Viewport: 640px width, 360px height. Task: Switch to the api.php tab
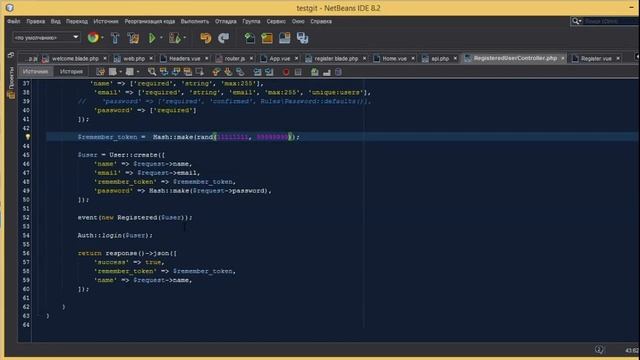pyautogui.click(x=440, y=59)
